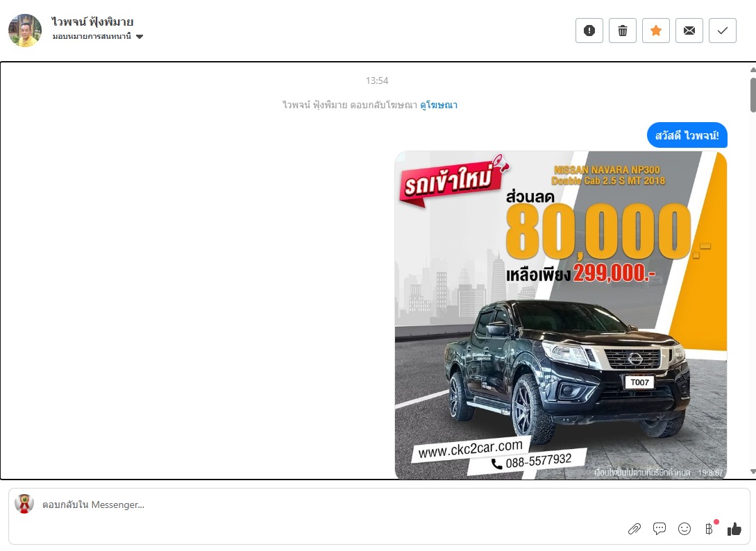Click the chat's vertical scrollbar thumb

753,94
